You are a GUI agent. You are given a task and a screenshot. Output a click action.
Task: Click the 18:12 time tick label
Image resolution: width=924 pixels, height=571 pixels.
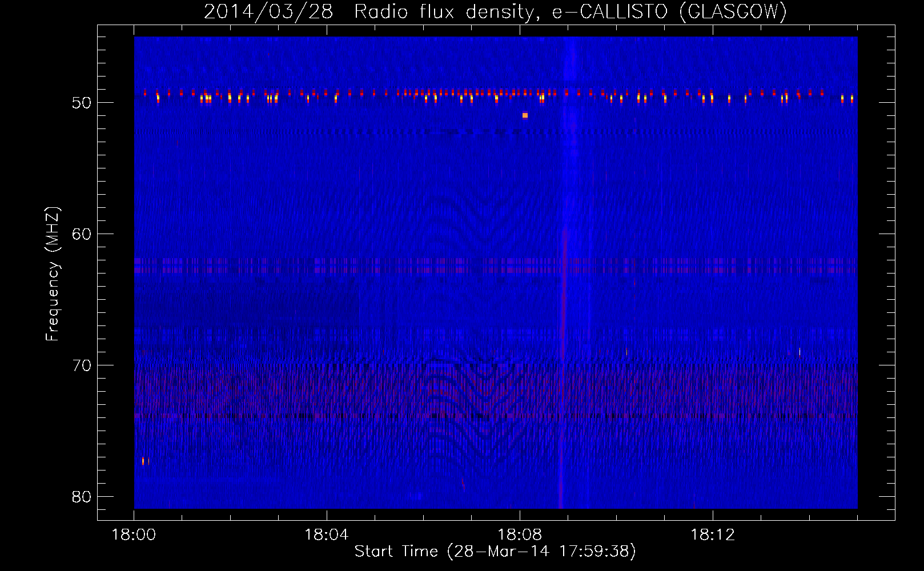tap(713, 535)
